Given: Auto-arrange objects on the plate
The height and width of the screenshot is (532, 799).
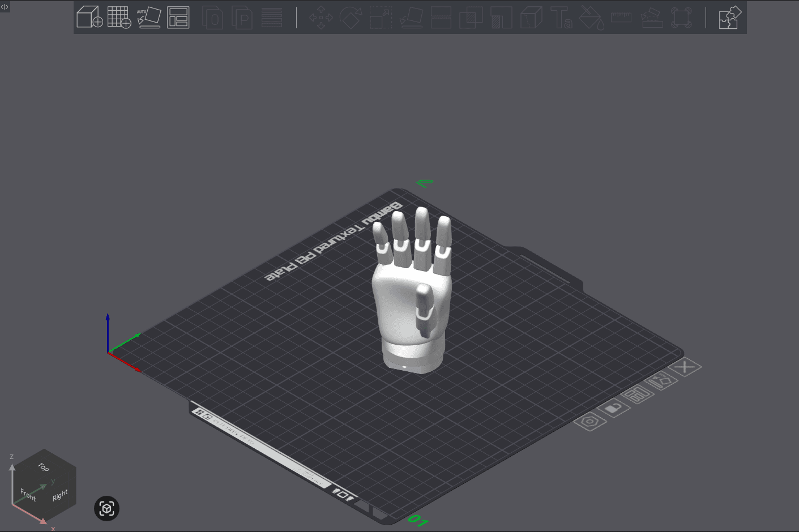Looking at the screenshot, I should point(177,18).
